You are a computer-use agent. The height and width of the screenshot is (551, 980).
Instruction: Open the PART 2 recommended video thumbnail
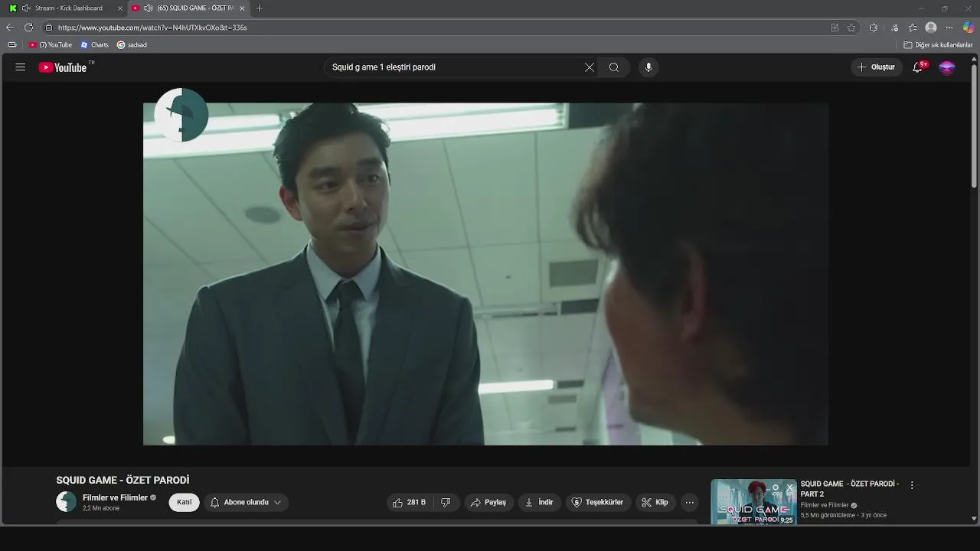[x=753, y=502]
